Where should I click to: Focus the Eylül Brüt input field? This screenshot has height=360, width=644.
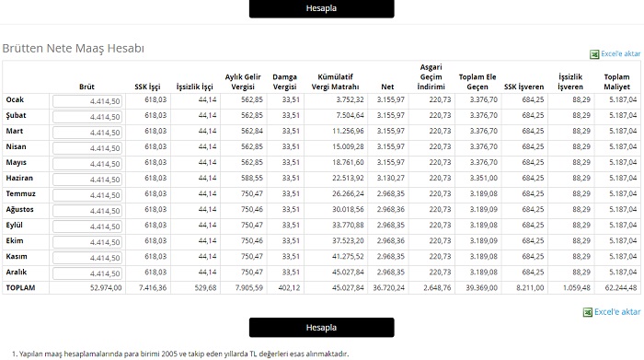(x=87, y=226)
